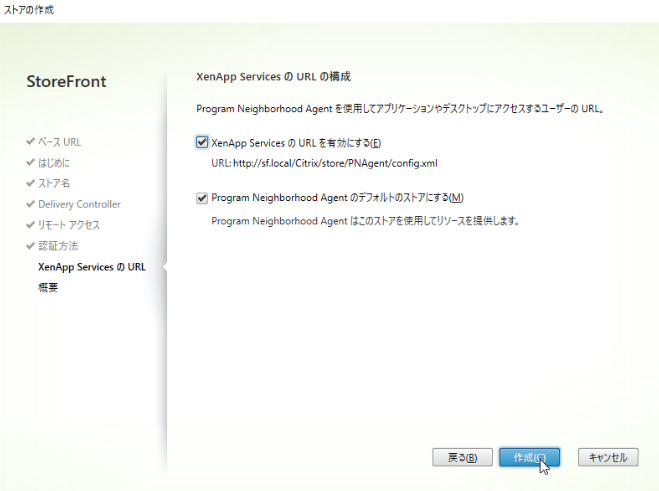Select the ベース URL step in sidebar
Viewport: 659px width, 491px height.
(60, 142)
